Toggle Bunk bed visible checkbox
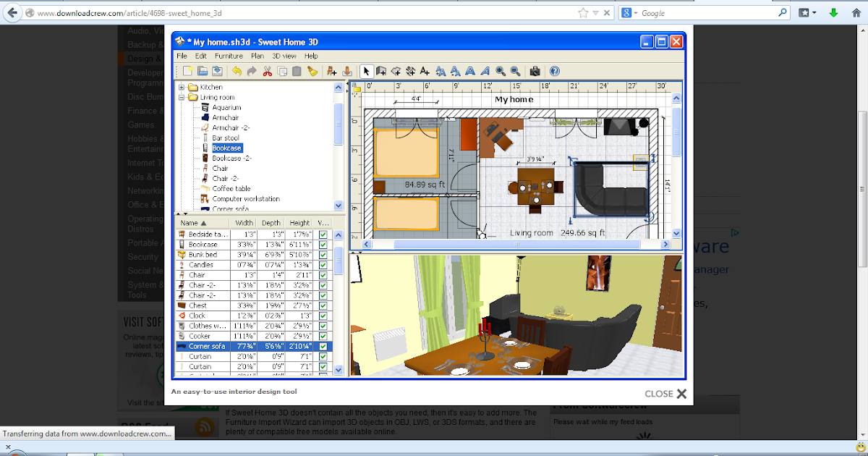The height and width of the screenshot is (456, 868). 323,255
